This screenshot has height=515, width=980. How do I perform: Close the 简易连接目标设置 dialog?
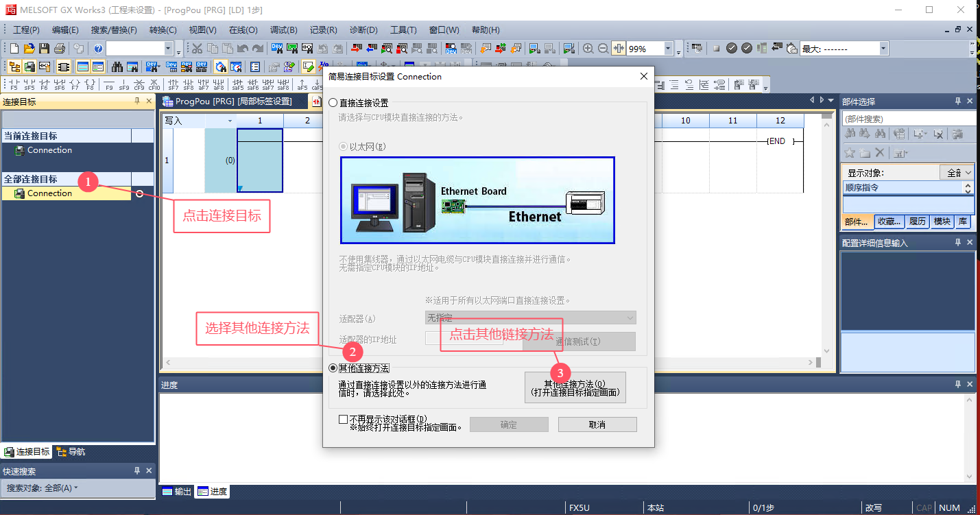pyautogui.click(x=643, y=76)
